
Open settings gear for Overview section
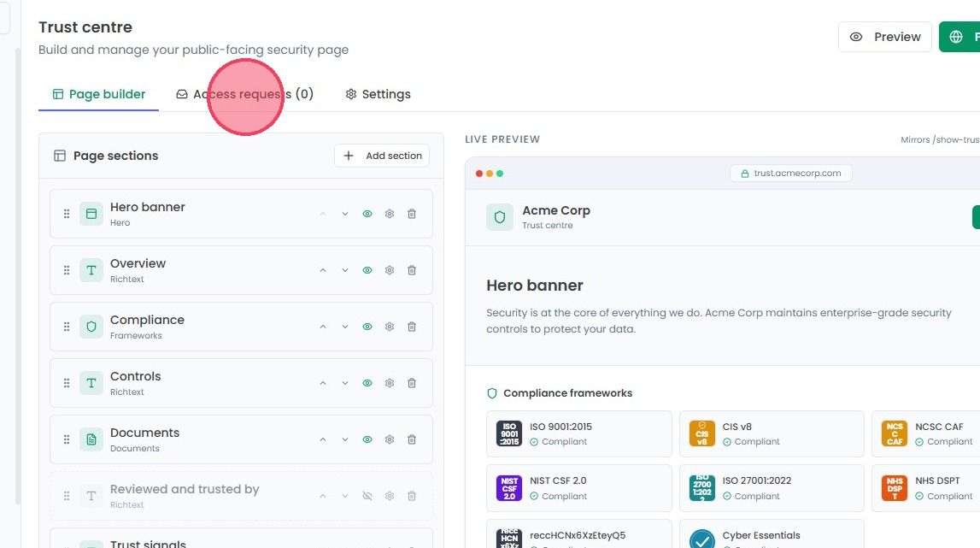coord(390,270)
